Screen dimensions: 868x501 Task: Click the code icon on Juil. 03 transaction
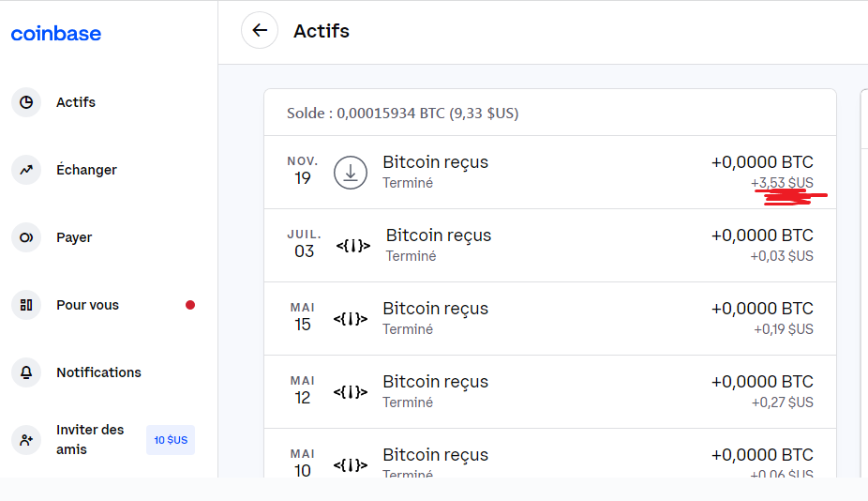353,246
